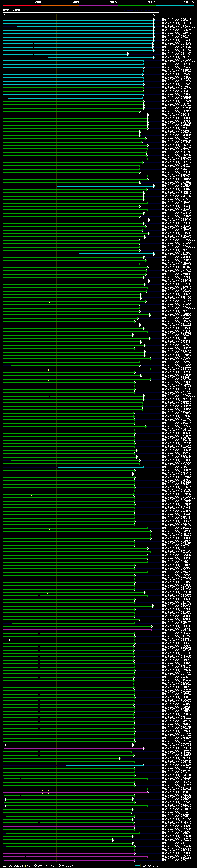Click label UniRef100_Q02504
This screenshot has height=868, width=197.
pos(177,765)
